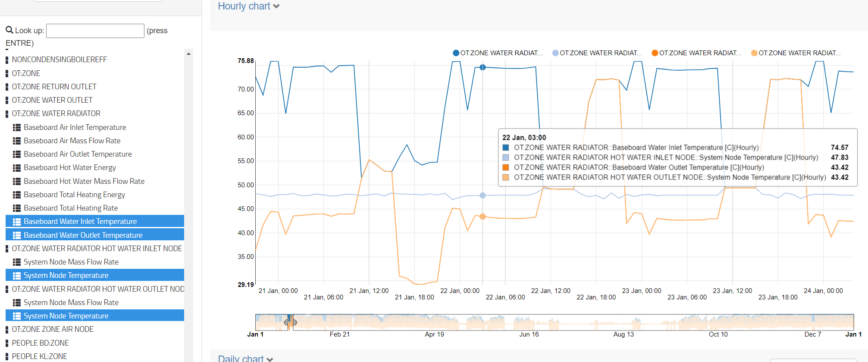The height and width of the screenshot is (362, 868).
Task: Collapse the Hourly chart section
Action: click(x=249, y=6)
